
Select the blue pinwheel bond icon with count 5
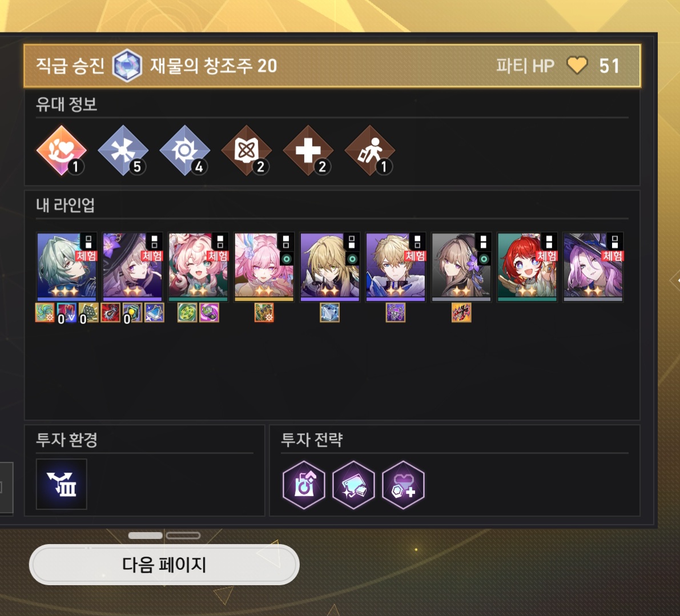tap(123, 150)
